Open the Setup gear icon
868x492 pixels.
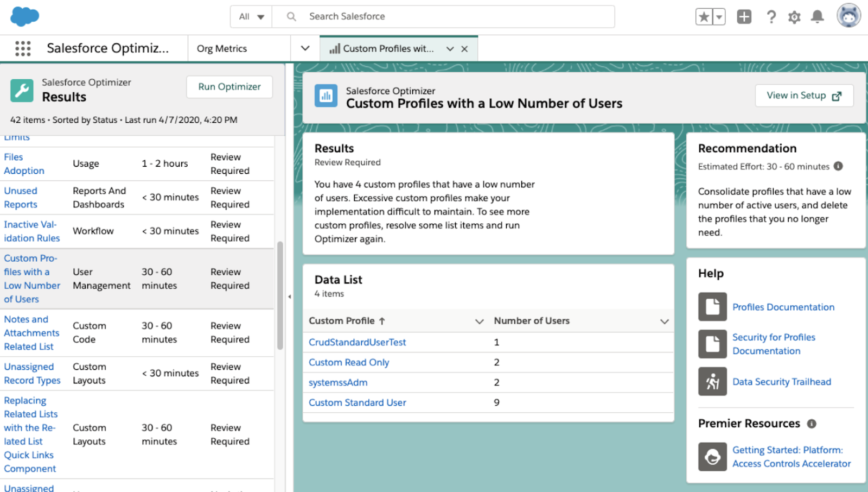(x=794, y=17)
